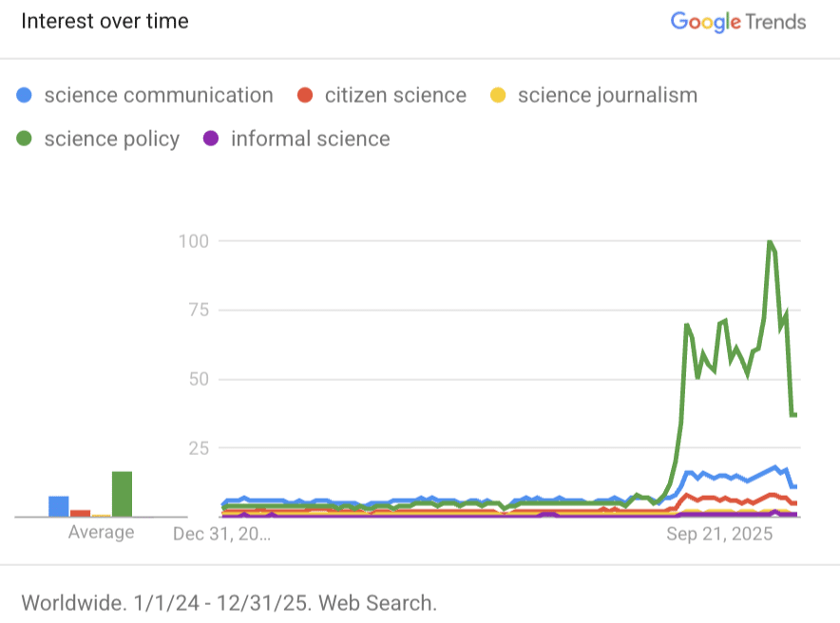
Task: Click the green Average bar
Action: tap(122, 494)
